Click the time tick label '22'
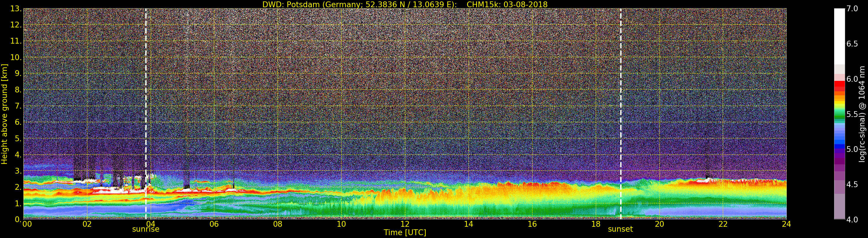 coord(723,224)
